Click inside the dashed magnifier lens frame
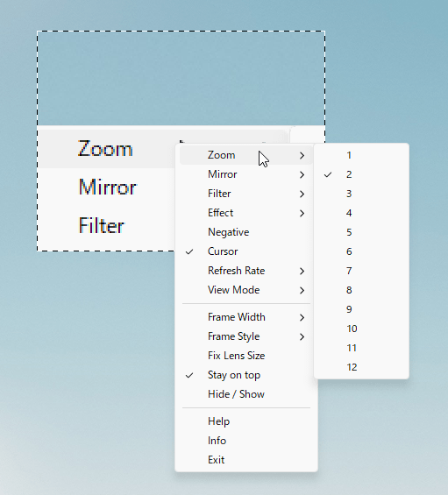 [x=181, y=79]
